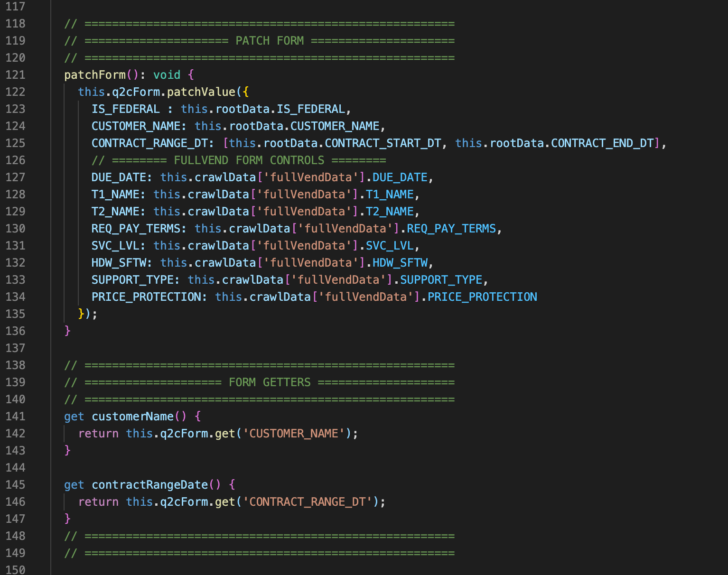Click the return keyword on line 142
Image resolution: width=728 pixels, height=575 pixels.
98,434
